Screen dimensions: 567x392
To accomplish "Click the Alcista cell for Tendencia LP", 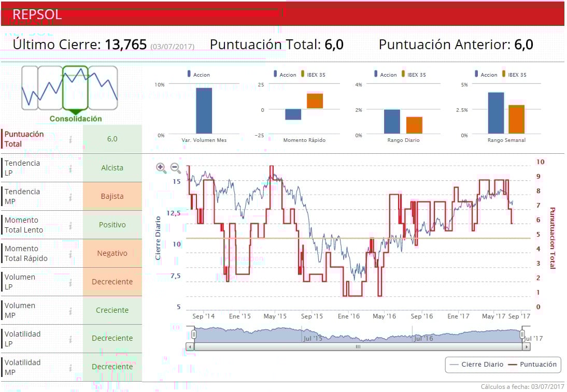I will coord(112,168).
